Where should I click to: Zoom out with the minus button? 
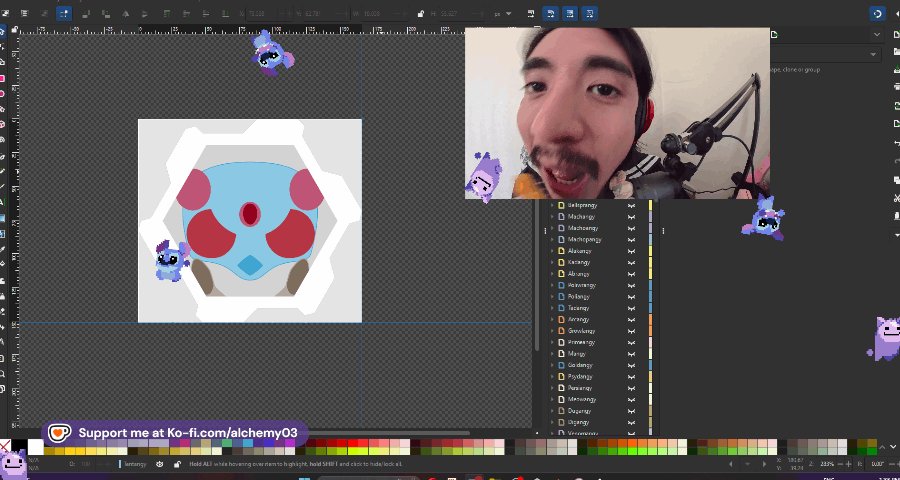pyautogui.click(x=840, y=464)
